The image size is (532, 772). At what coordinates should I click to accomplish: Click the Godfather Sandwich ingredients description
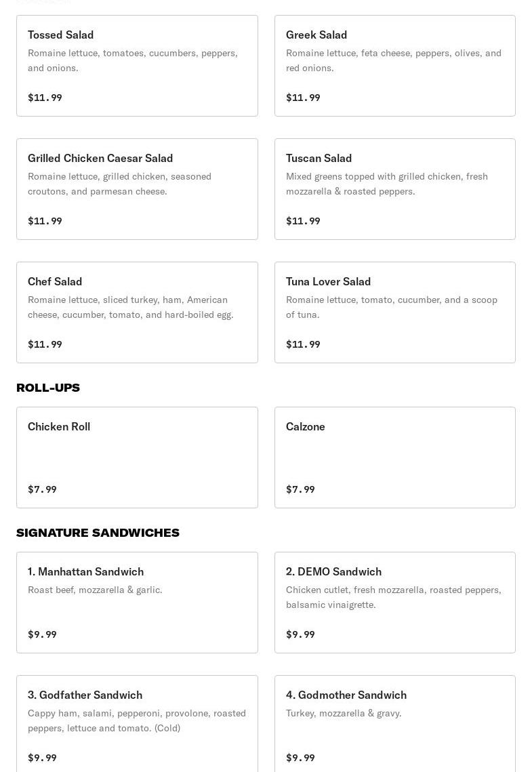coord(136,720)
